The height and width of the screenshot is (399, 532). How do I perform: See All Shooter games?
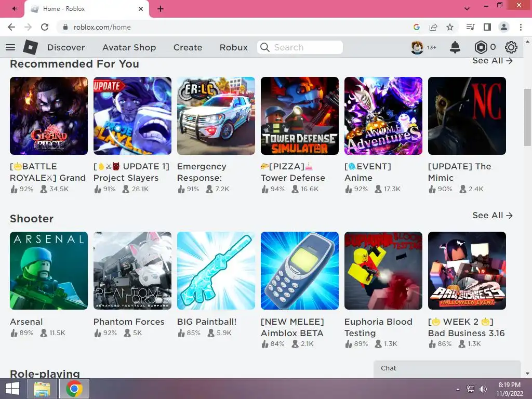click(x=493, y=216)
